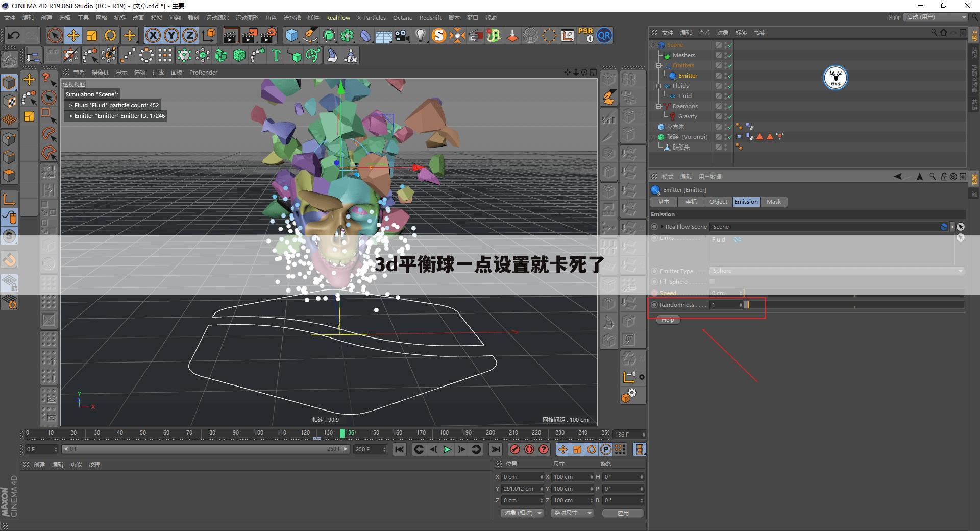This screenshot has height=531, width=980.
Task: Play the animation forward
Action: pyautogui.click(x=447, y=449)
